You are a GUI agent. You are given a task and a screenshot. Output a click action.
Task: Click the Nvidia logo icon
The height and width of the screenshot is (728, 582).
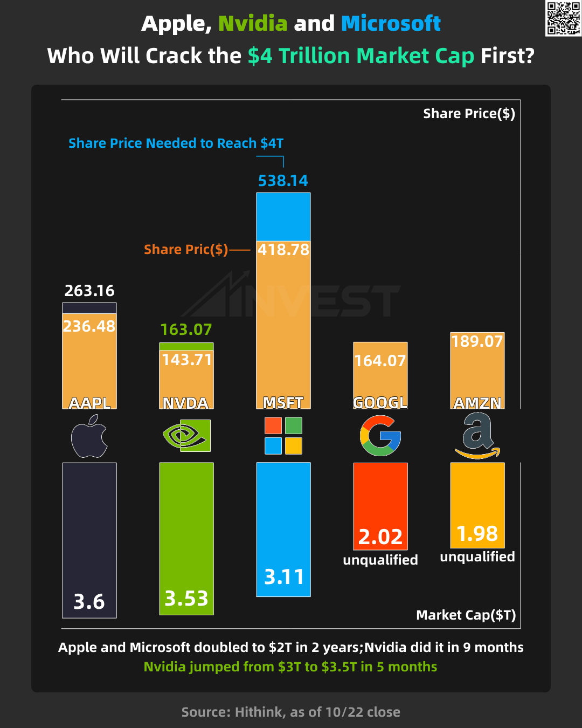186,436
